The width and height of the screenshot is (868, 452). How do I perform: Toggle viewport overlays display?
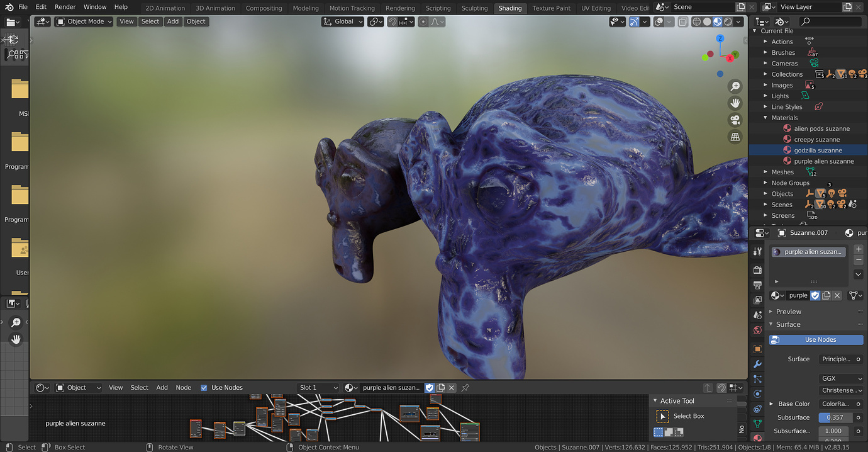click(x=659, y=21)
